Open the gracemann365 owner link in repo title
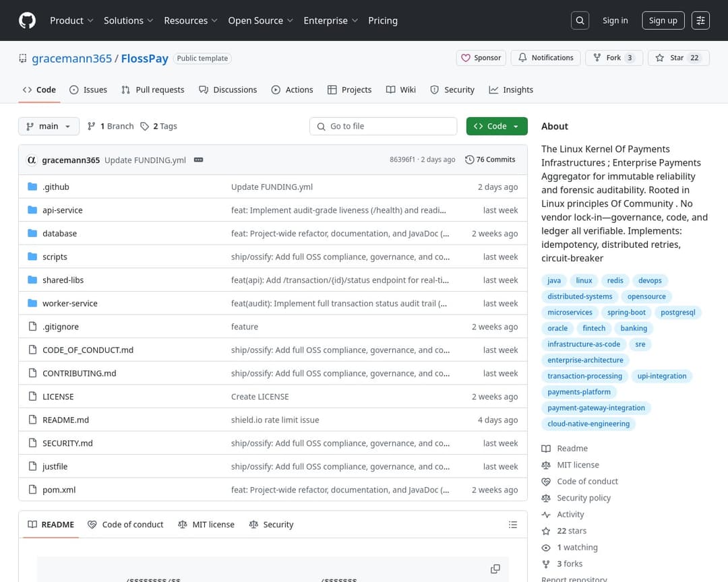Image resolution: width=728 pixels, height=582 pixels. tap(72, 59)
